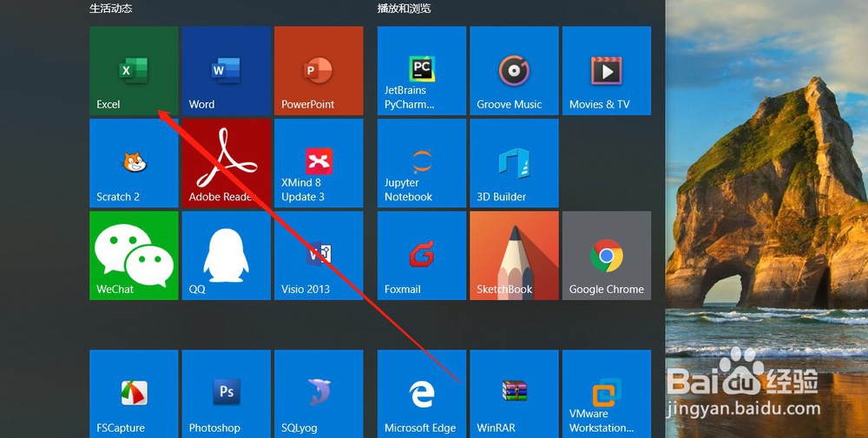
Task: Open the Groove Music tile
Action: click(514, 71)
